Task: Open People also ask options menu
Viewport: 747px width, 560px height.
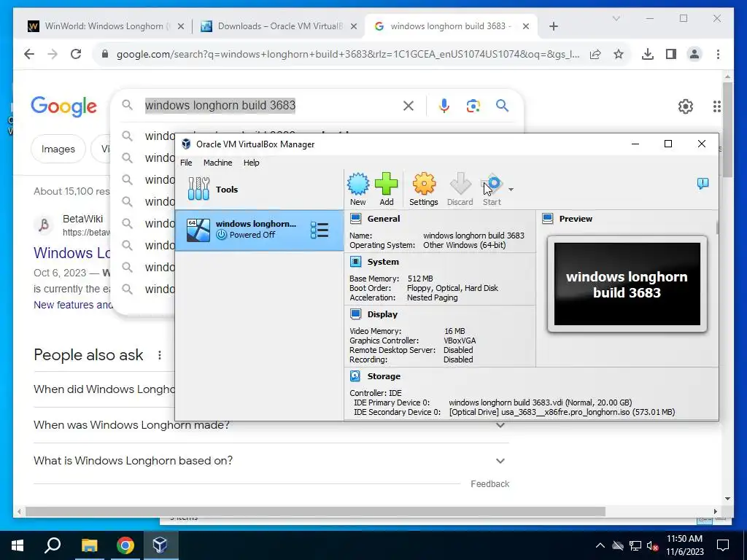Action: [x=160, y=355]
